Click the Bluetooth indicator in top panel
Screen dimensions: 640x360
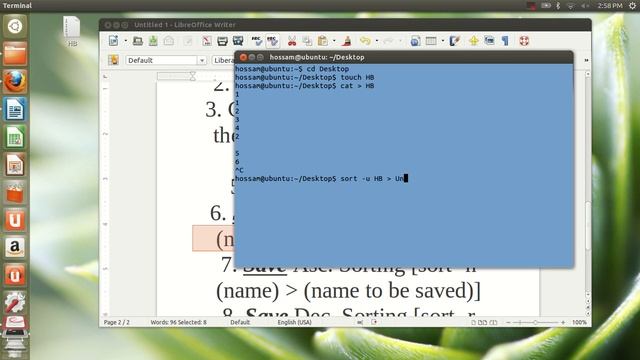pyautogui.click(x=558, y=5)
